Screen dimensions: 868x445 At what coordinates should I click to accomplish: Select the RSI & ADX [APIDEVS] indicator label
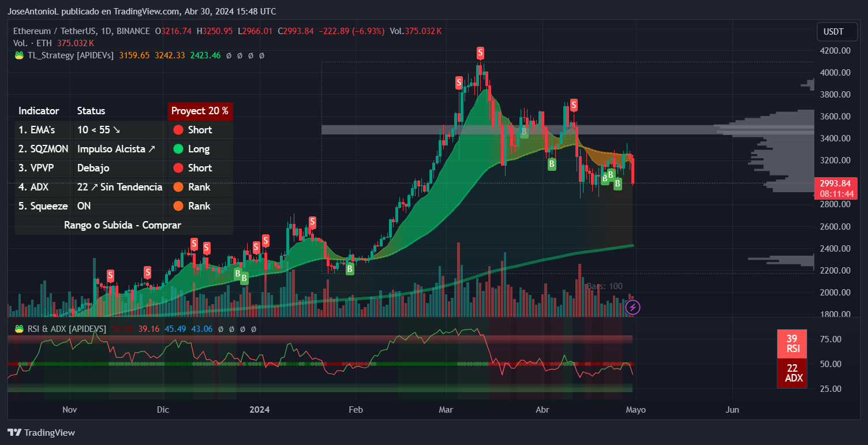(67, 328)
